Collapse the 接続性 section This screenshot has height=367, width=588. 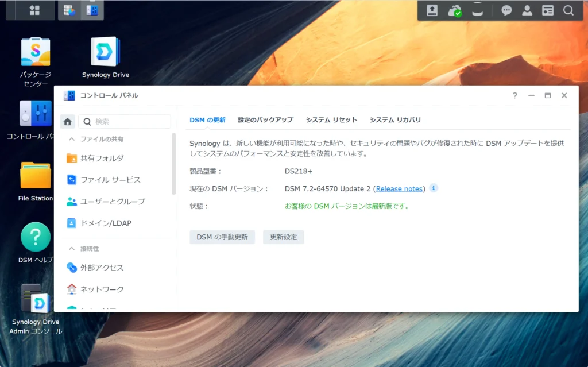72,249
